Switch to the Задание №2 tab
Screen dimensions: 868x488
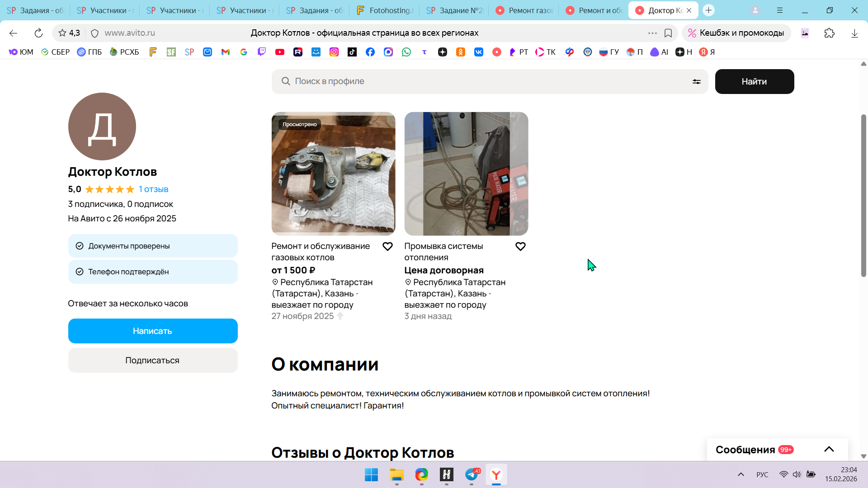(x=454, y=10)
